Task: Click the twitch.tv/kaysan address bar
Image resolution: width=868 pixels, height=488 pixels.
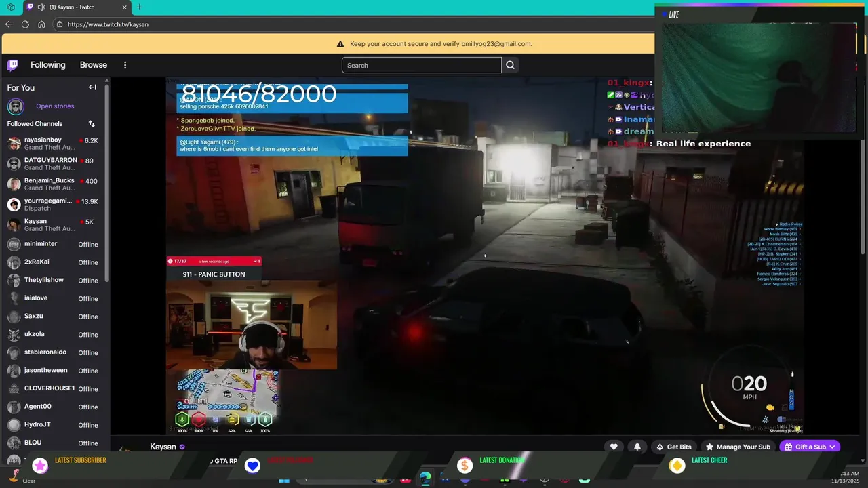Action: (x=353, y=24)
